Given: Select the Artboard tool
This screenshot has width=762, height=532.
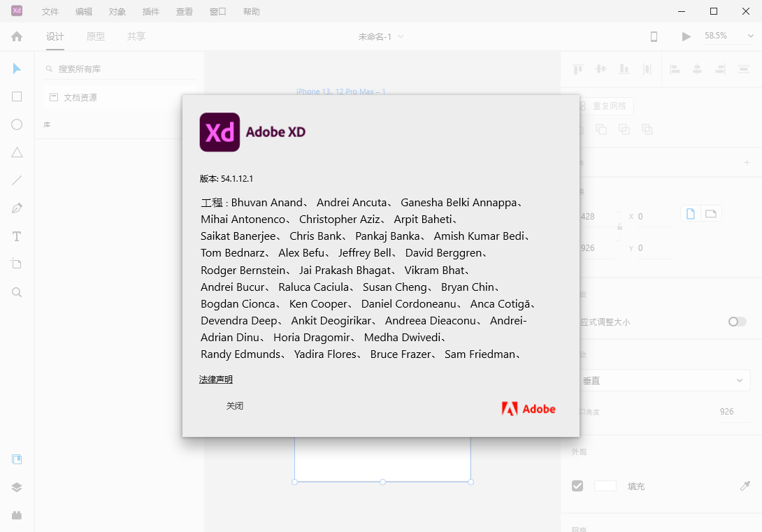Looking at the screenshot, I should tap(17, 264).
